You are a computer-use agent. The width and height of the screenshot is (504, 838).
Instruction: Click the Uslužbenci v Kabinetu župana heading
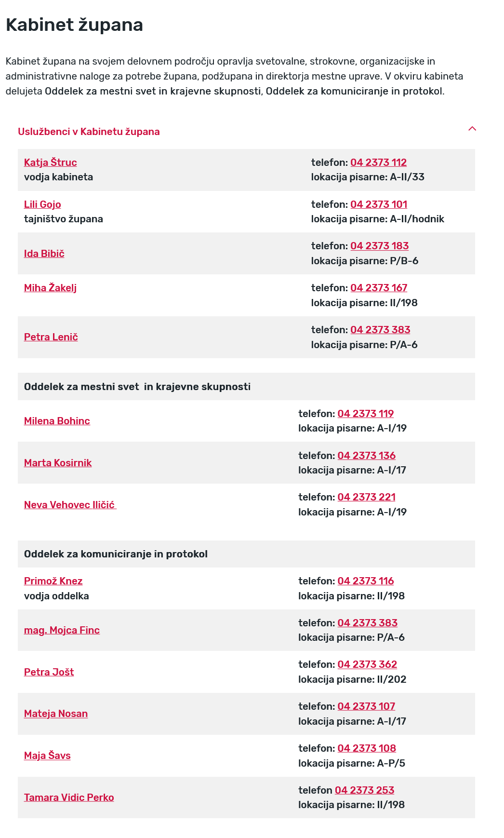[89, 132]
